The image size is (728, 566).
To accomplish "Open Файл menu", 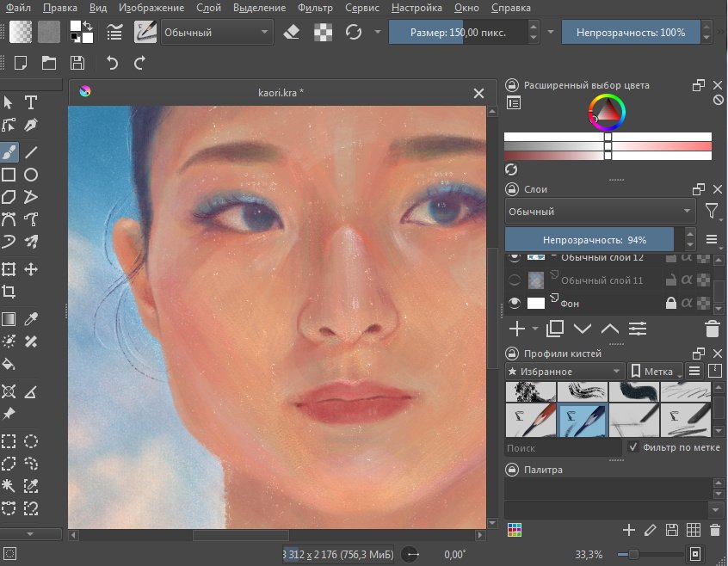I will [19, 8].
